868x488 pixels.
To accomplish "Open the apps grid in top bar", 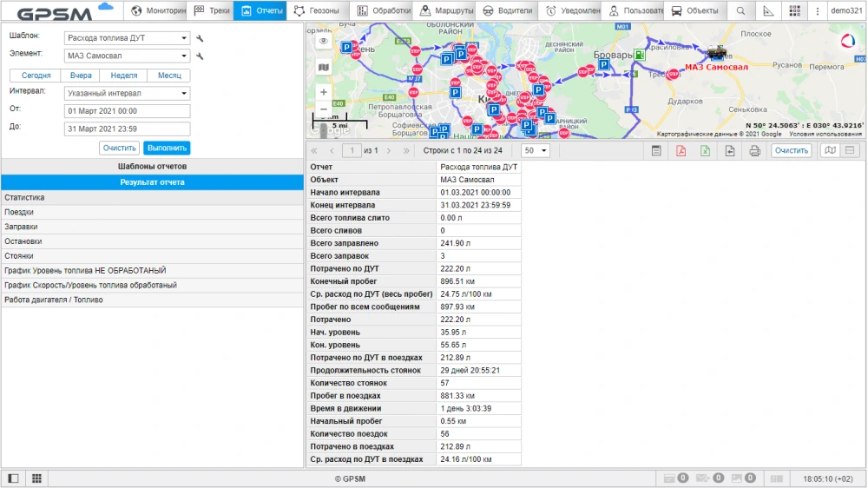I will (x=794, y=10).
